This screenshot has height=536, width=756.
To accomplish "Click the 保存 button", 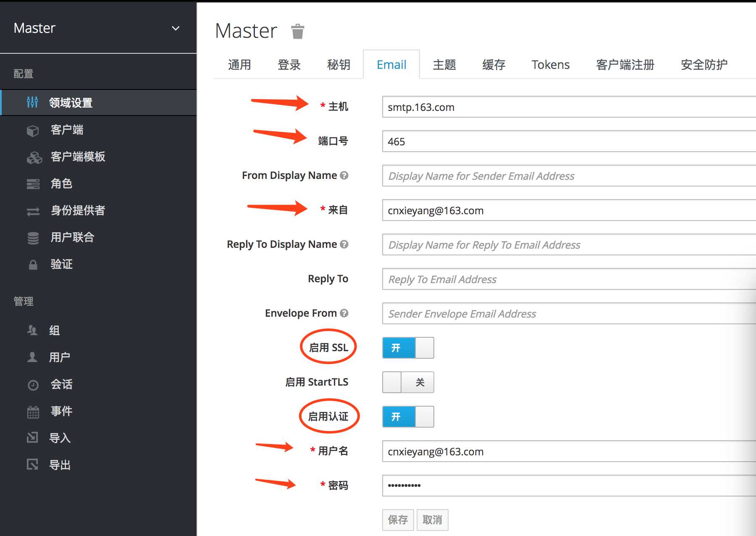I will [398, 520].
